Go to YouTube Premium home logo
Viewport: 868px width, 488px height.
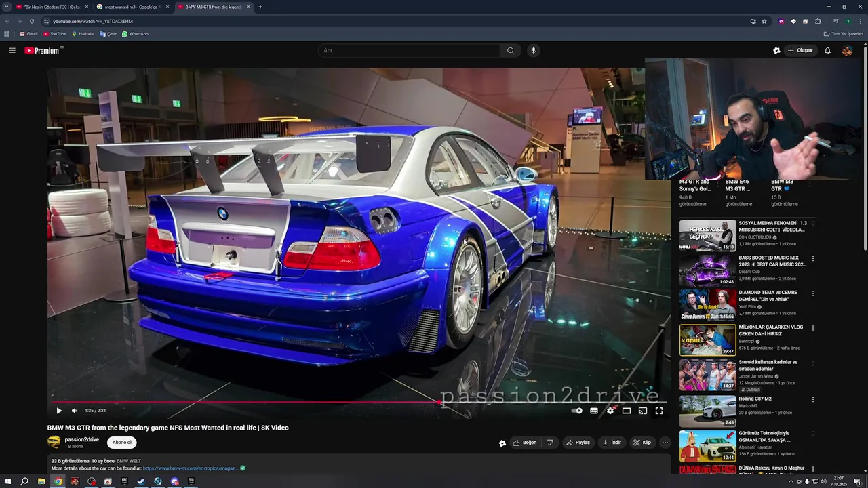point(42,50)
